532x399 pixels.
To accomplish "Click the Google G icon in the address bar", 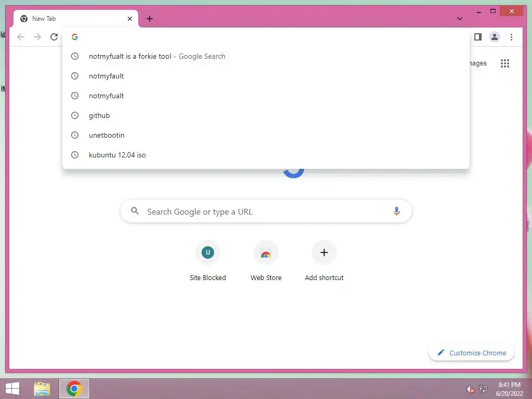I will coord(75,37).
